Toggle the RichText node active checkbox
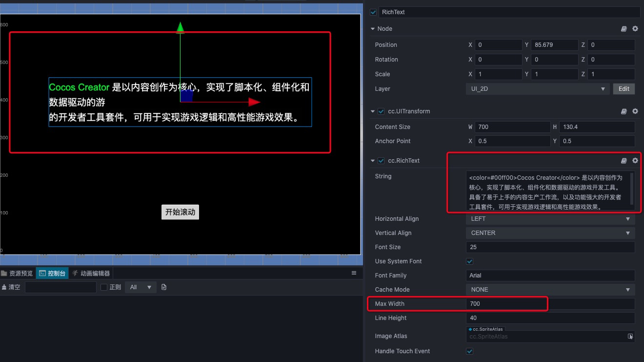The image size is (644, 362). (374, 12)
